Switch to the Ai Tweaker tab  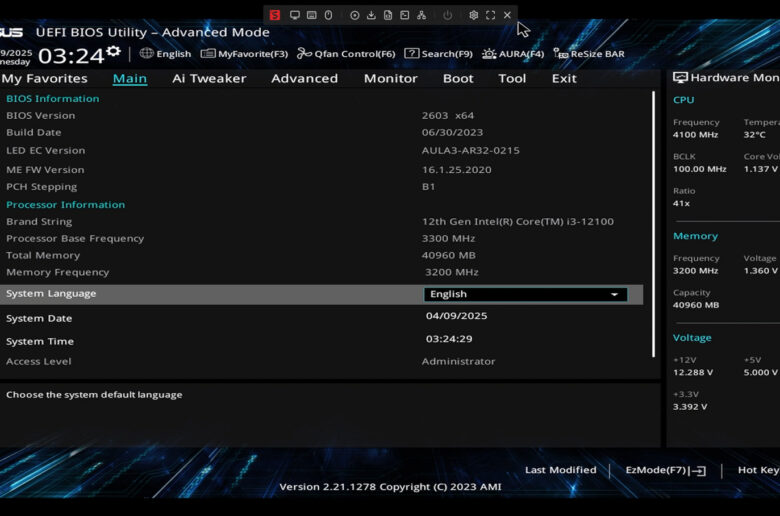pyautogui.click(x=209, y=79)
